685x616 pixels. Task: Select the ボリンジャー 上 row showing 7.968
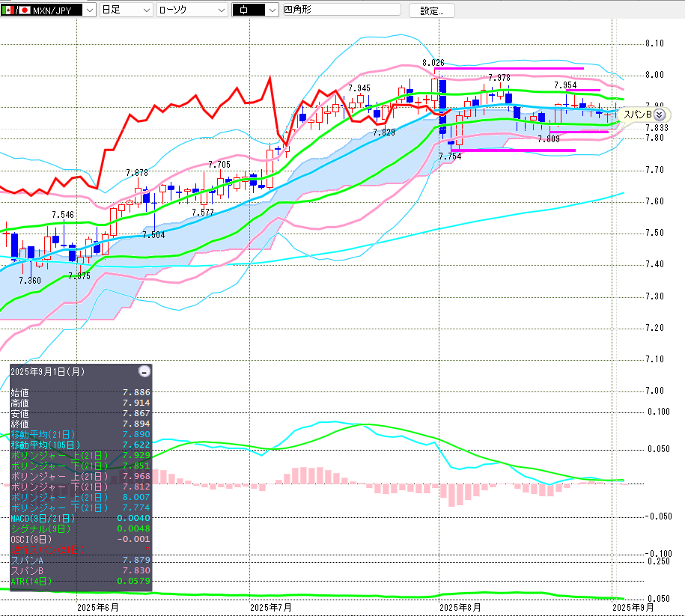click(x=80, y=476)
